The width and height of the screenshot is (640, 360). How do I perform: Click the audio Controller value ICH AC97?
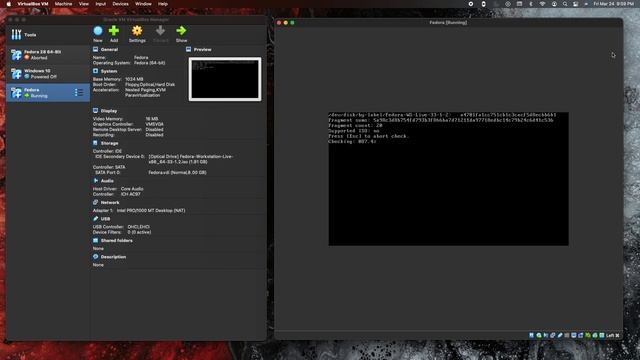[x=131, y=194]
